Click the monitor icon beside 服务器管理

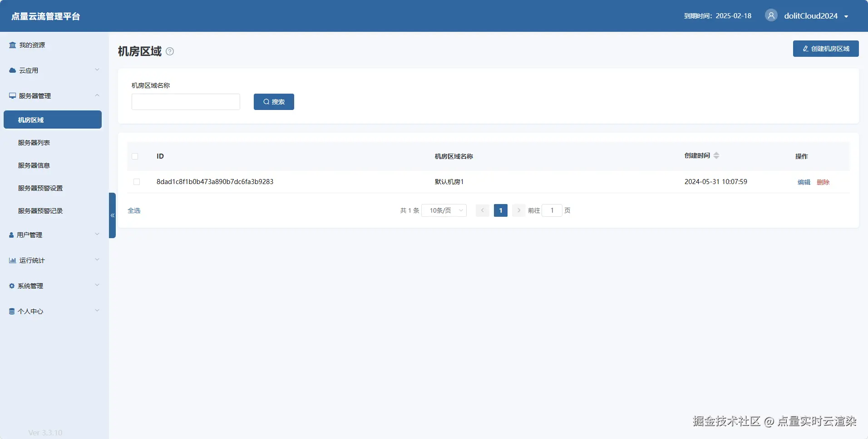pyautogui.click(x=13, y=96)
